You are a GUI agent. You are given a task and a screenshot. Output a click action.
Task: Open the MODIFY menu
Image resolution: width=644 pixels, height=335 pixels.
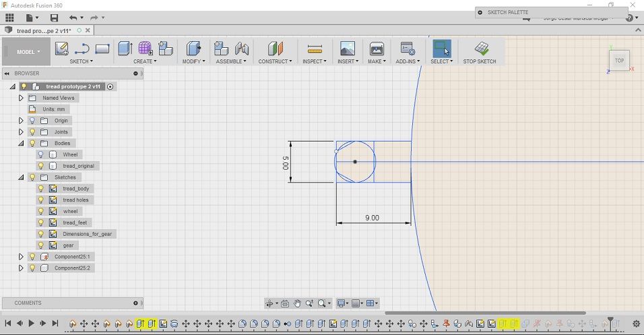[x=193, y=61]
